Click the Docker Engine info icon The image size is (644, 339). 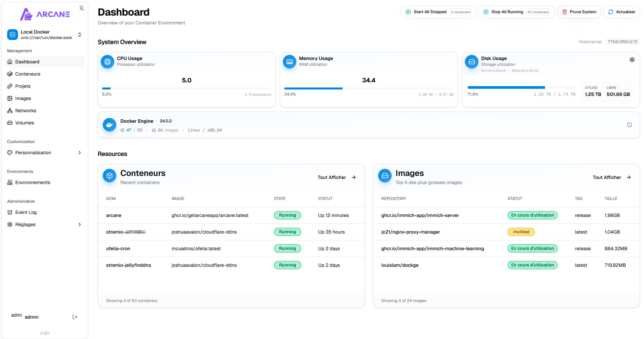(x=629, y=125)
